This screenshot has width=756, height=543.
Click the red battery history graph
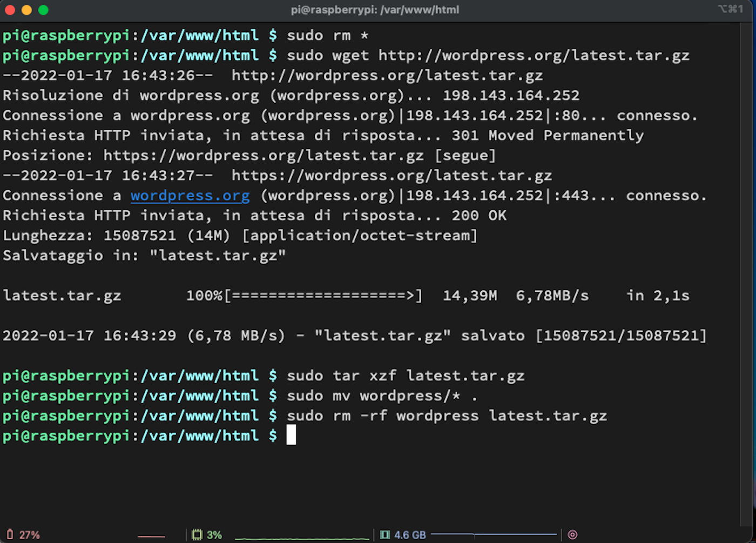click(151, 536)
